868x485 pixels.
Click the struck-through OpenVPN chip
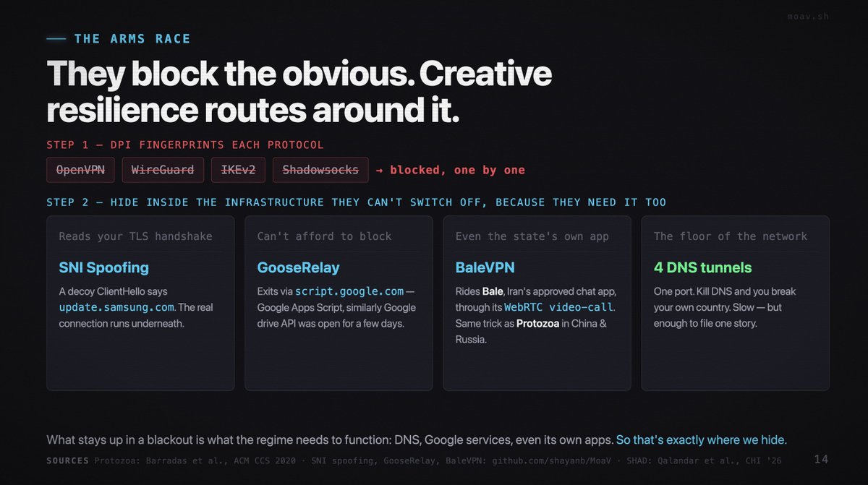[81, 171]
